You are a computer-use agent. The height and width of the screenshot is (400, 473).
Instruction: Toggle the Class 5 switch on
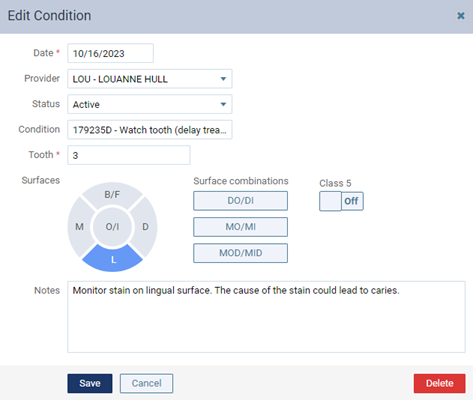coord(341,201)
